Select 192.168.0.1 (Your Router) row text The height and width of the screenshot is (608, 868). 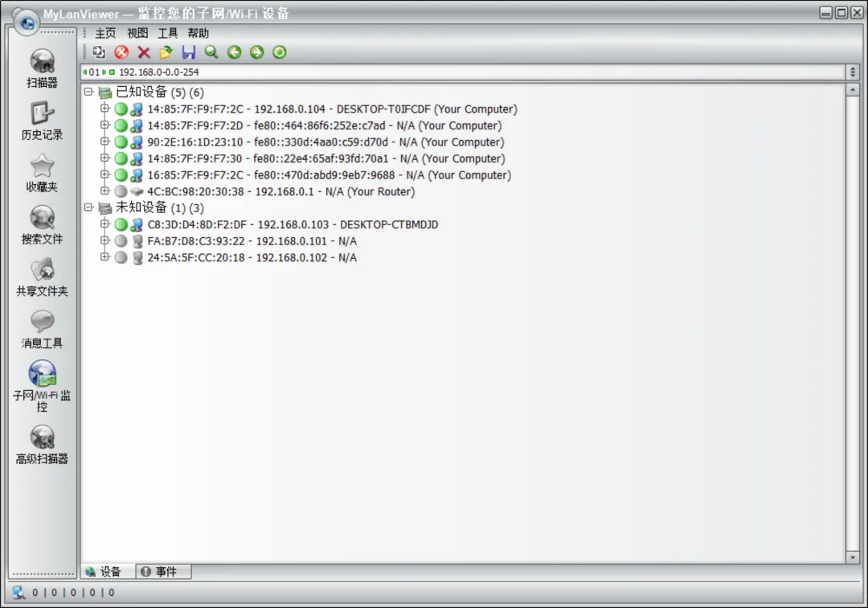click(280, 191)
